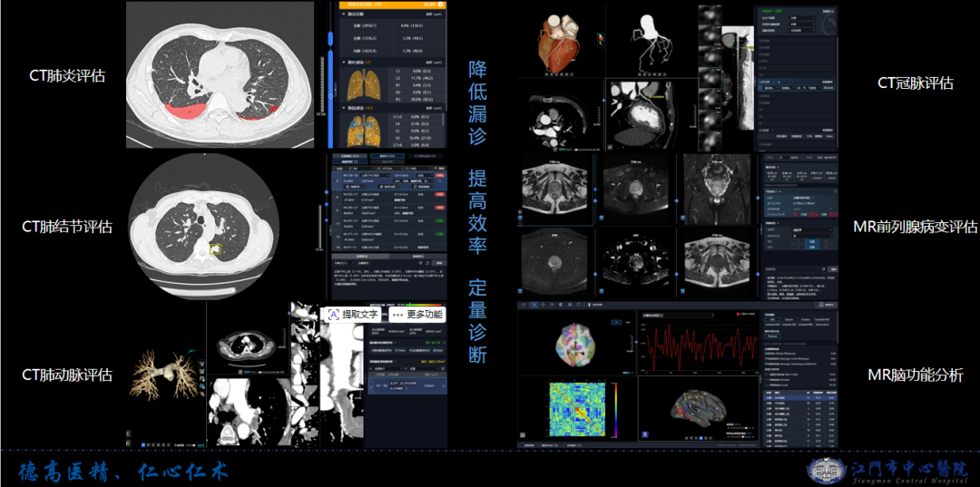Open the brain connectivity matrix heatmap
The image size is (980, 487).
(577, 407)
